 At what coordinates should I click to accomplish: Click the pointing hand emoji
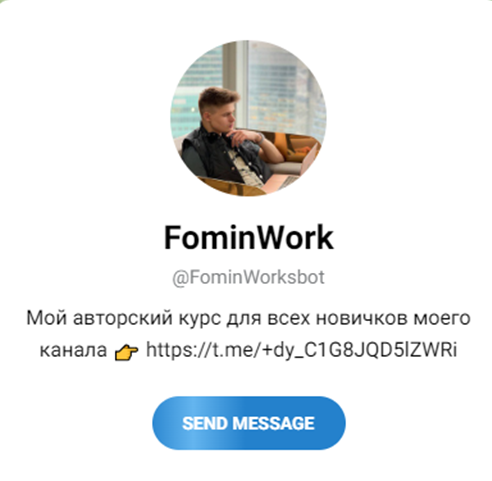point(126,353)
